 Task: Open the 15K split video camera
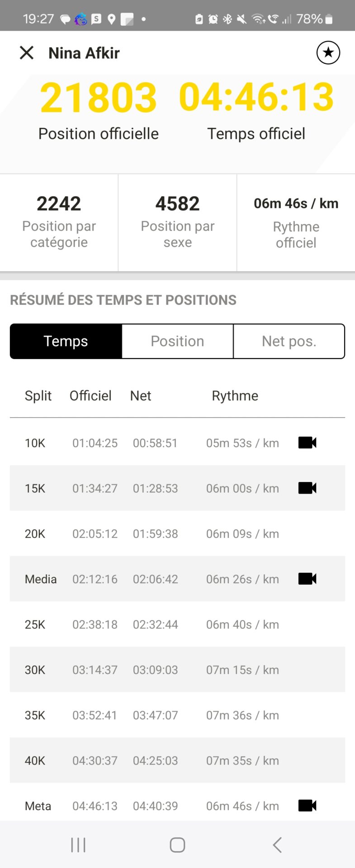(307, 488)
